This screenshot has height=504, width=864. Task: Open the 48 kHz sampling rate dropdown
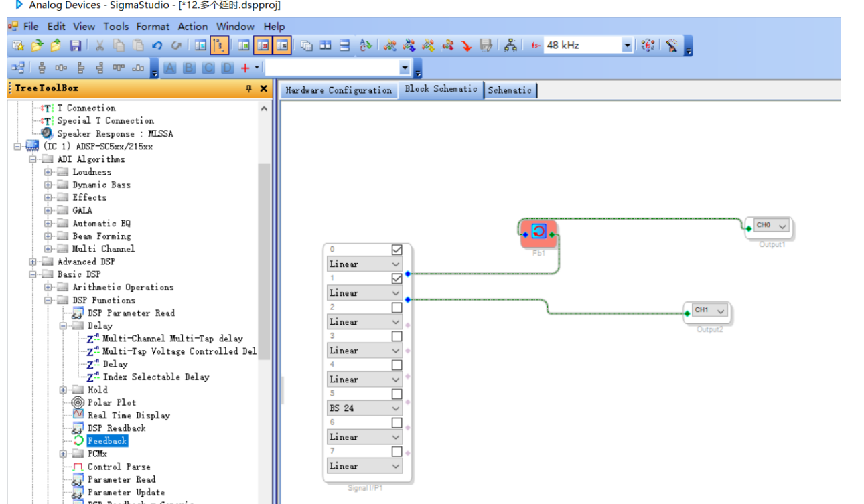tap(628, 46)
